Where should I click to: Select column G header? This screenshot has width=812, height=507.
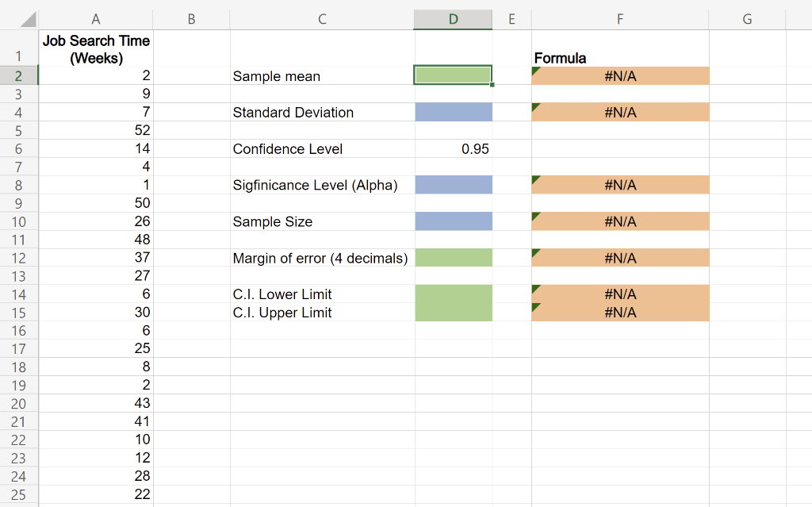tap(747, 19)
